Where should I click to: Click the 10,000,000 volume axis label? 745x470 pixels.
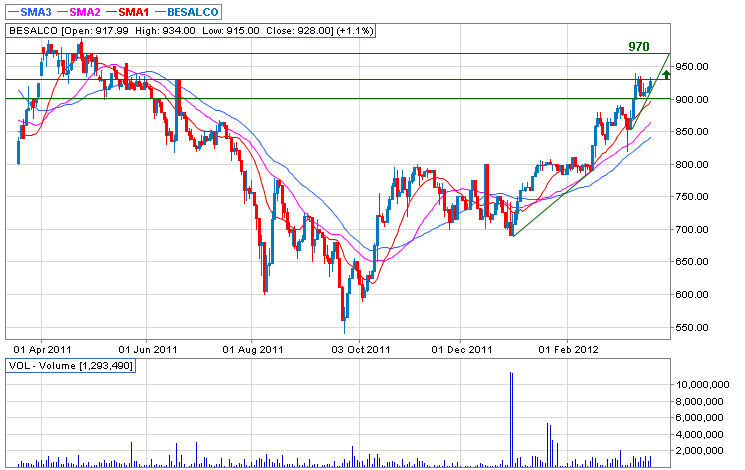(702, 384)
